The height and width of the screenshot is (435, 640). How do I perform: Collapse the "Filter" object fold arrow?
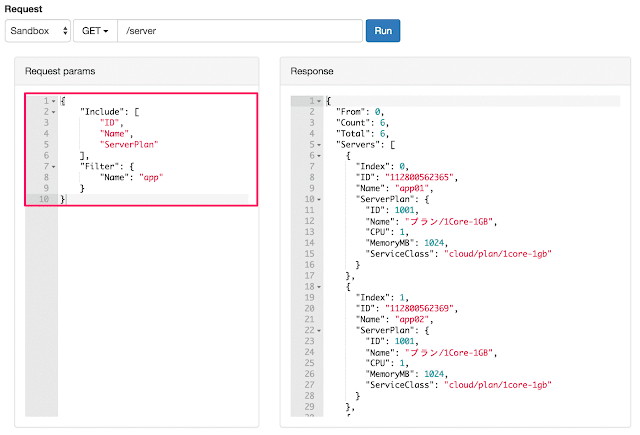[53, 167]
